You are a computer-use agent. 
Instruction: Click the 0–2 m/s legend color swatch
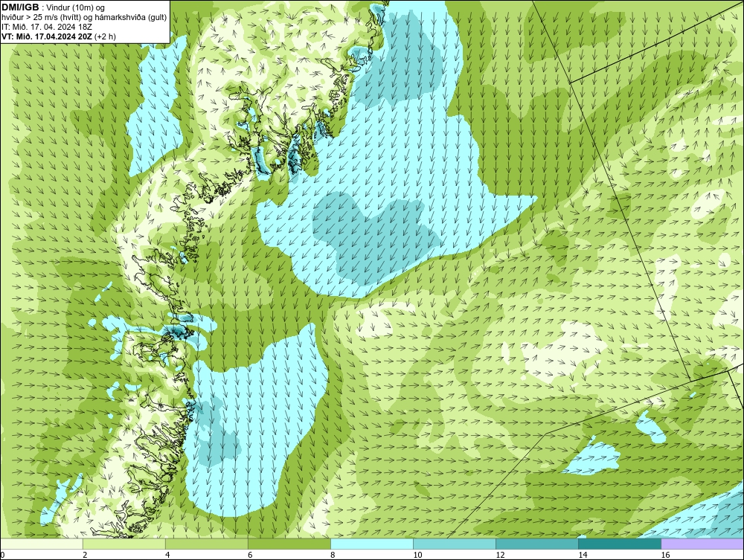coord(41,544)
